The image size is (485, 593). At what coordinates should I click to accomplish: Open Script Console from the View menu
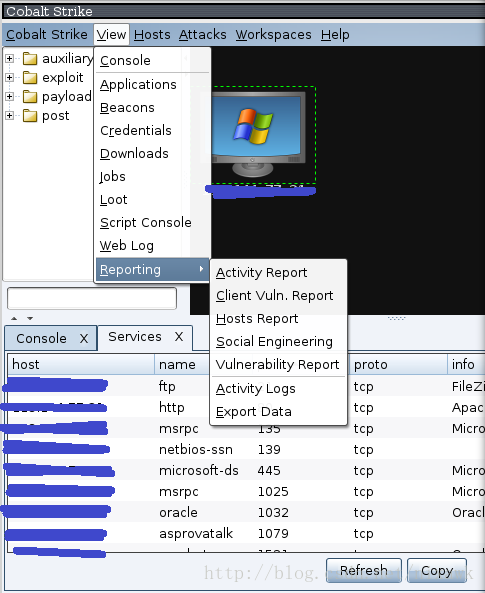click(x=152, y=223)
